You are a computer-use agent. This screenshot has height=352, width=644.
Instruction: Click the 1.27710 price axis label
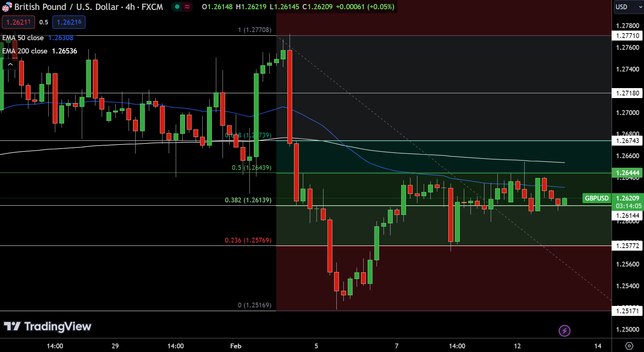click(x=627, y=35)
